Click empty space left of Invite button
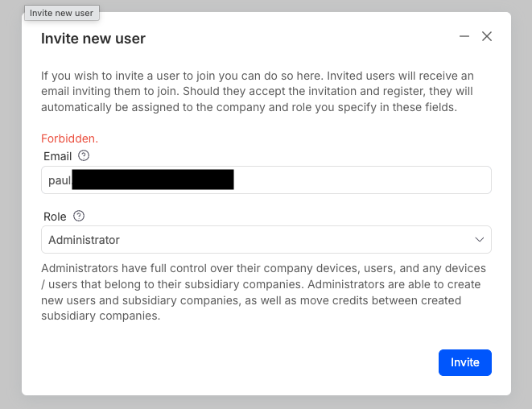 241,362
